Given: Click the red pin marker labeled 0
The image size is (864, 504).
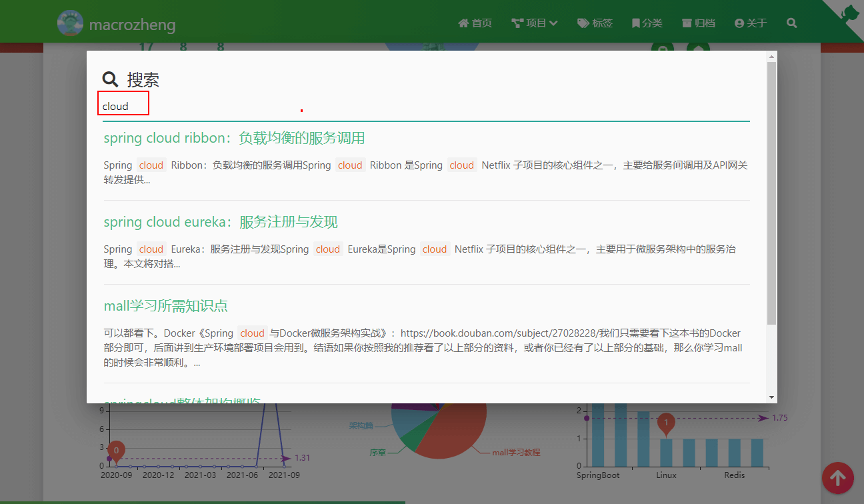Looking at the screenshot, I should (x=116, y=451).
